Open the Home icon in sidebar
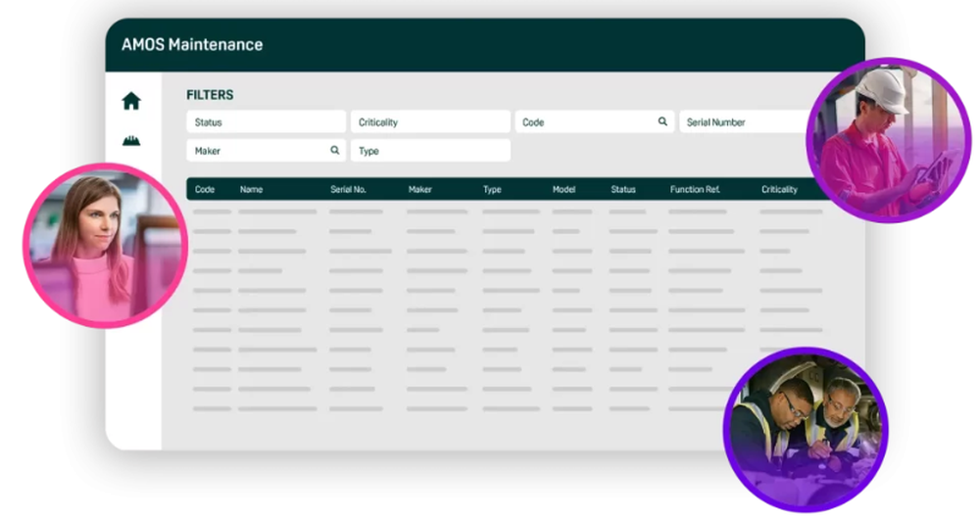The image size is (980, 518). [x=131, y=101]
